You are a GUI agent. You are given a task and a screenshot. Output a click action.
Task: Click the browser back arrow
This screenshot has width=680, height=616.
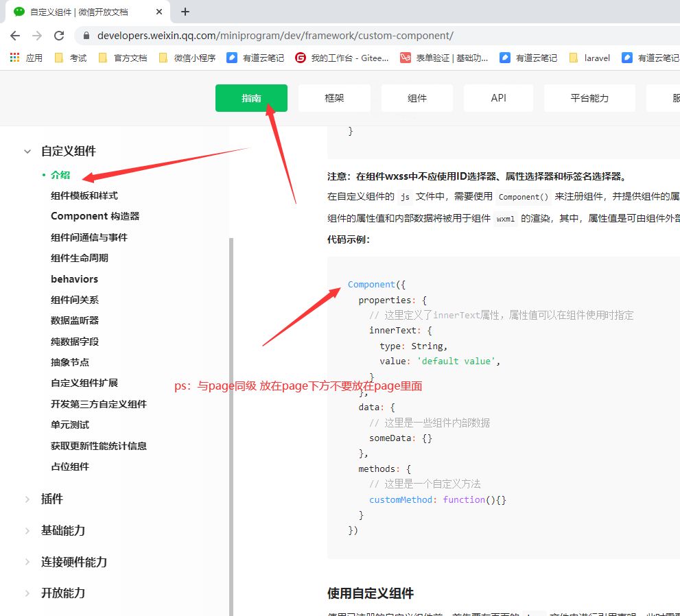(15, 35)
